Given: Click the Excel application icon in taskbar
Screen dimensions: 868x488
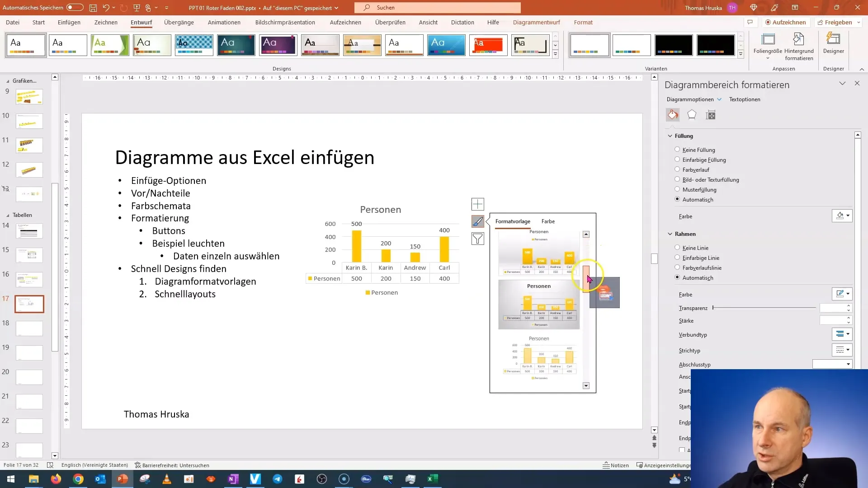Looking at the screenshot, I should click(x=431, y=479).
